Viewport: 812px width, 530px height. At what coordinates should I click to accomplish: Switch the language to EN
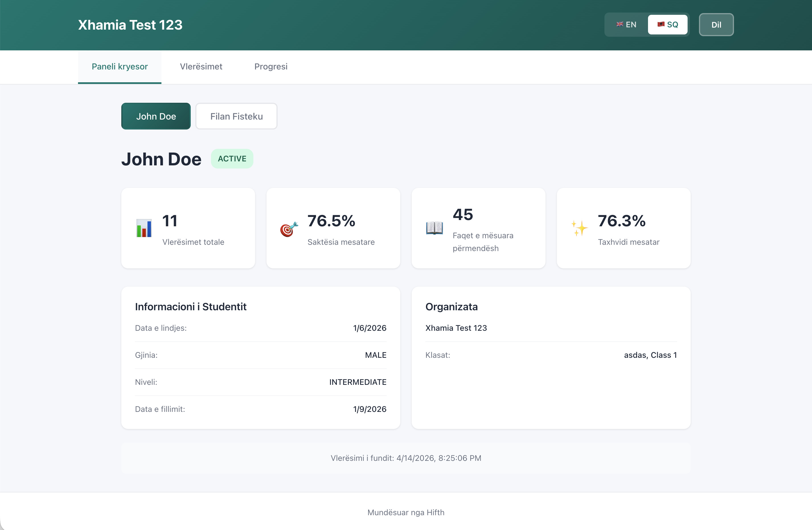626,24
